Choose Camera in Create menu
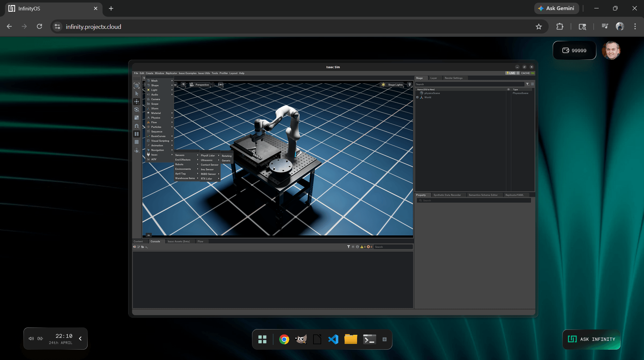The image size is (644, 360). click(160, 99)
